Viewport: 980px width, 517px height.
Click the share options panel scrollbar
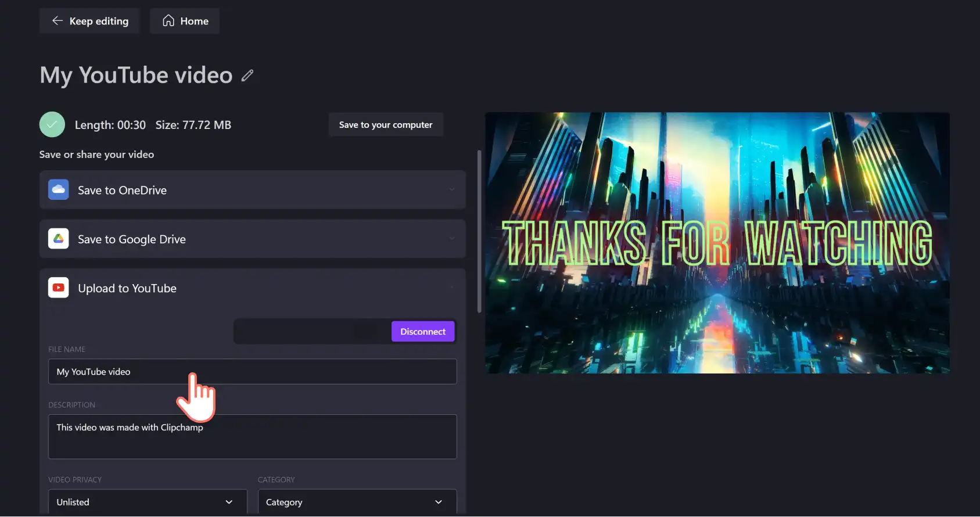479,231
